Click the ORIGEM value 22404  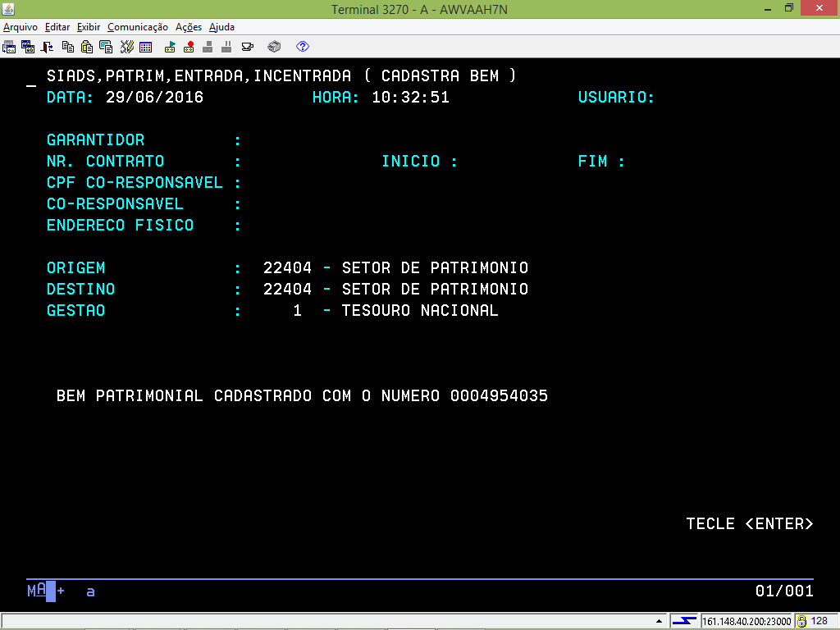(288, 268)
